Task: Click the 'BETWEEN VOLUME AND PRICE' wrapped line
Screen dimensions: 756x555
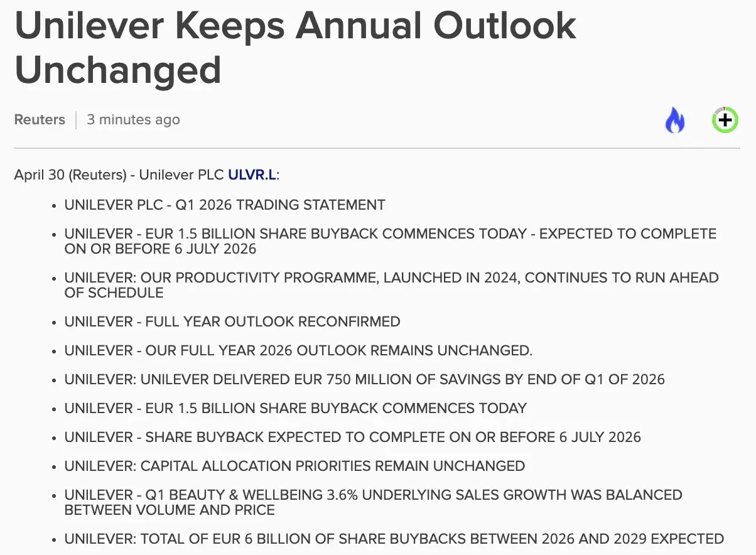Action: pos(170,510)
